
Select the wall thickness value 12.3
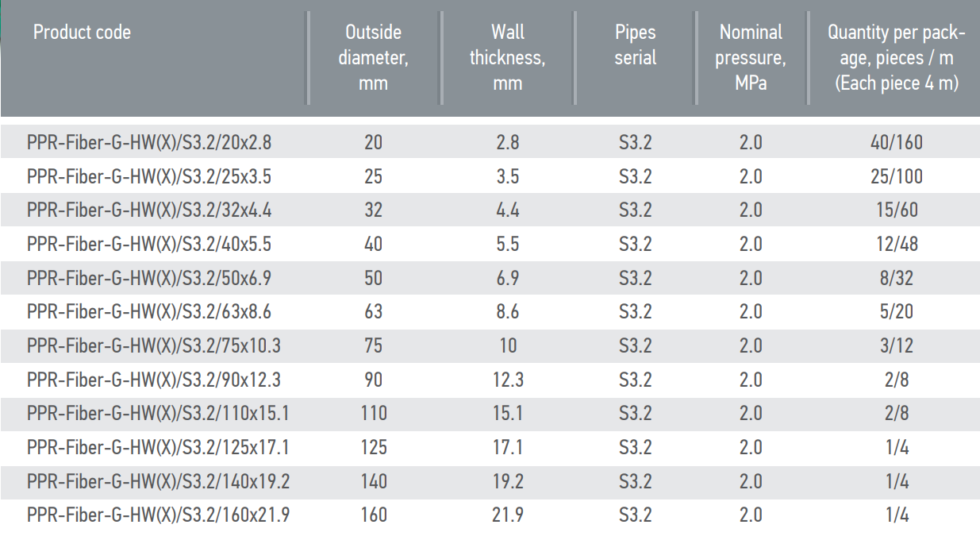(x=508, y=380)
